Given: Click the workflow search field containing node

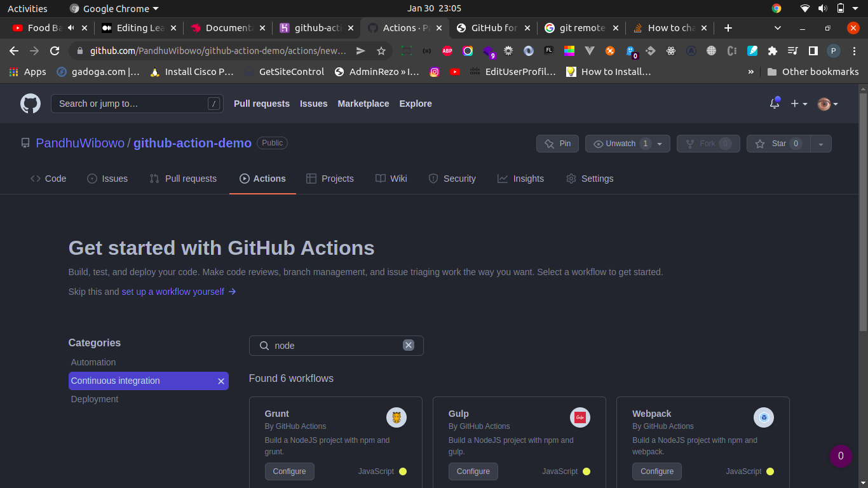Looking at the screenshot, I should point(336,346).
